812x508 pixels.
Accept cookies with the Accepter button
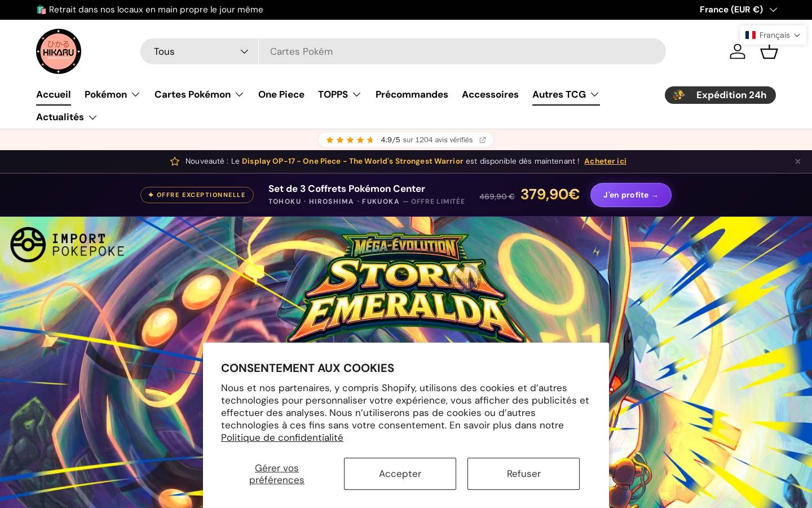pyautogui.click(x=400, y=474)
